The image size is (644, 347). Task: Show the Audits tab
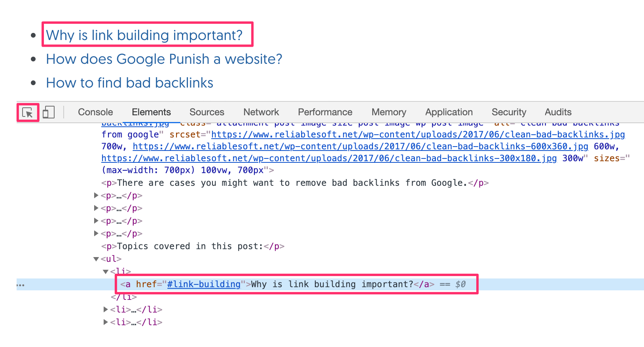click(558, 112)
